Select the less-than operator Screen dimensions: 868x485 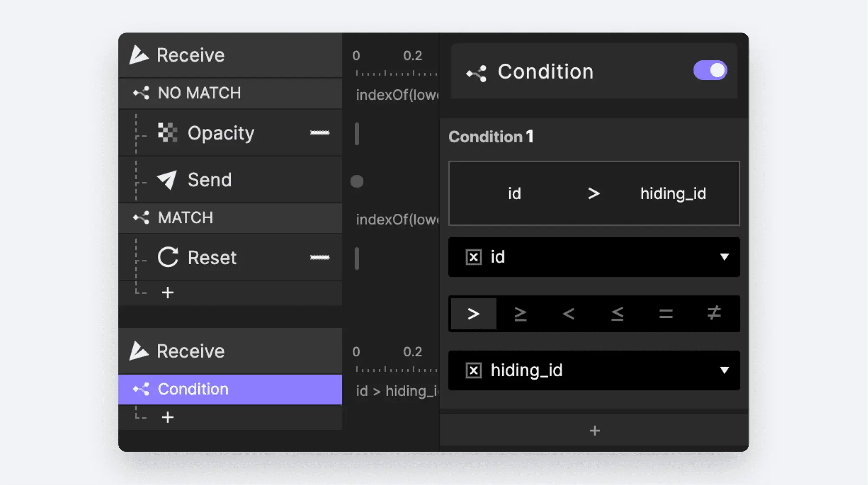pos(569,314)
